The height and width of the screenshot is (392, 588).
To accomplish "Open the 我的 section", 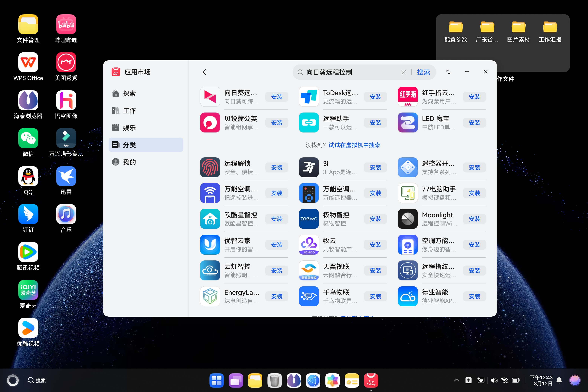I will (146, 162).
